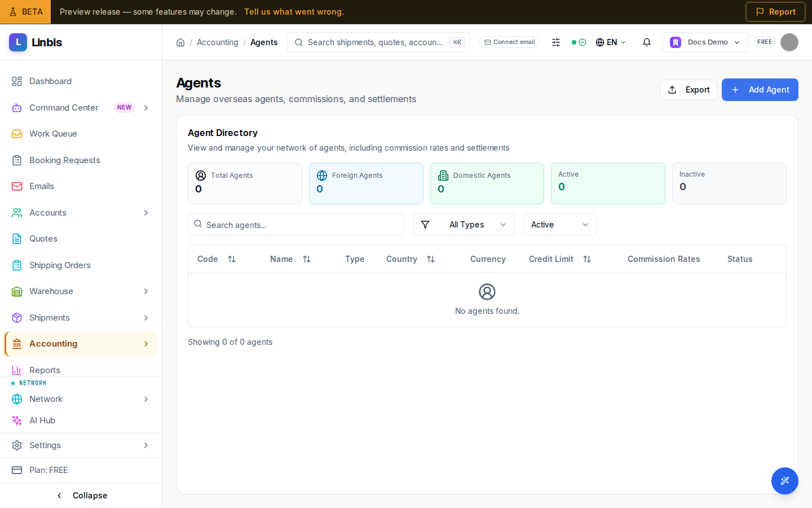Click the Connect email button
The image size is (812, 508).
click(510, 42)
